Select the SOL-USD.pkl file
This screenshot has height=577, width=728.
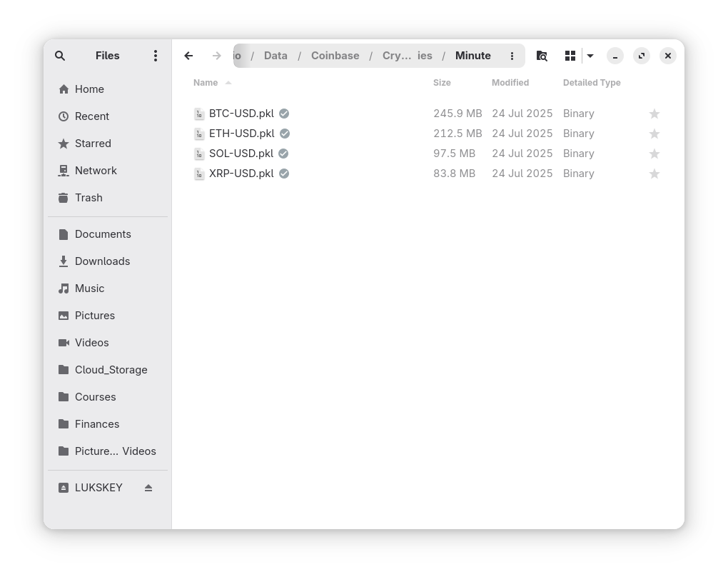(x=241, y=154)
